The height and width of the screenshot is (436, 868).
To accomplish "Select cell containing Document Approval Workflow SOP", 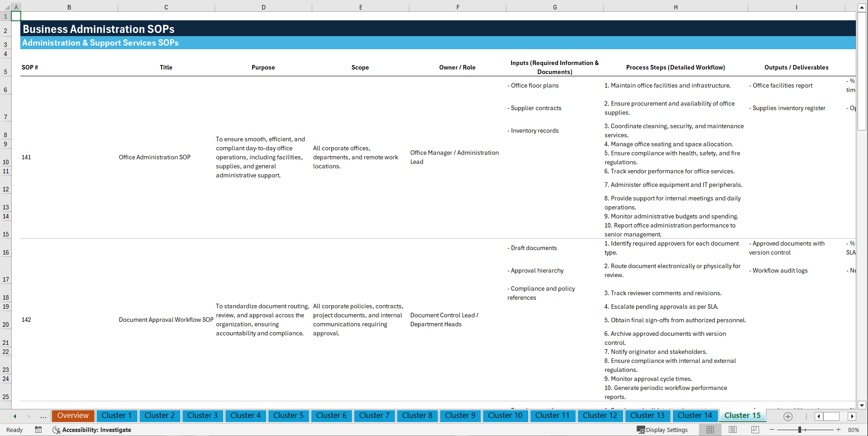I will (x=166, y=320).
